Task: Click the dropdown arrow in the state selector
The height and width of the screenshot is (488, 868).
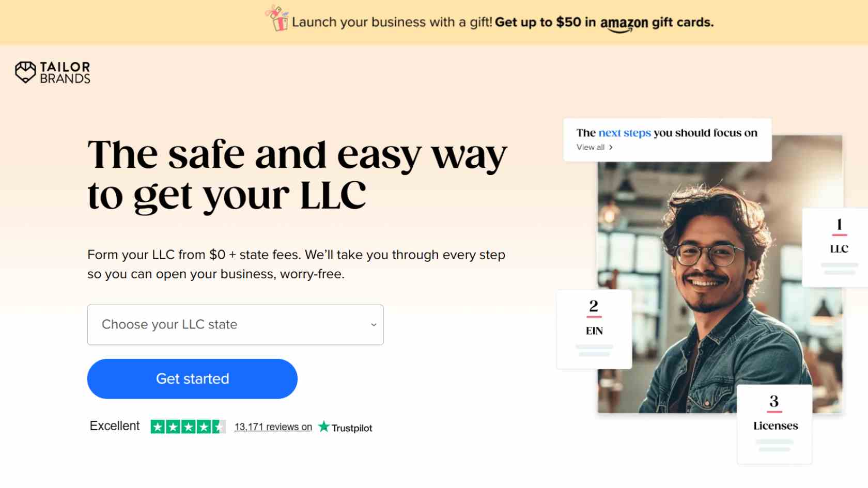Action: (x=374, y=325)
